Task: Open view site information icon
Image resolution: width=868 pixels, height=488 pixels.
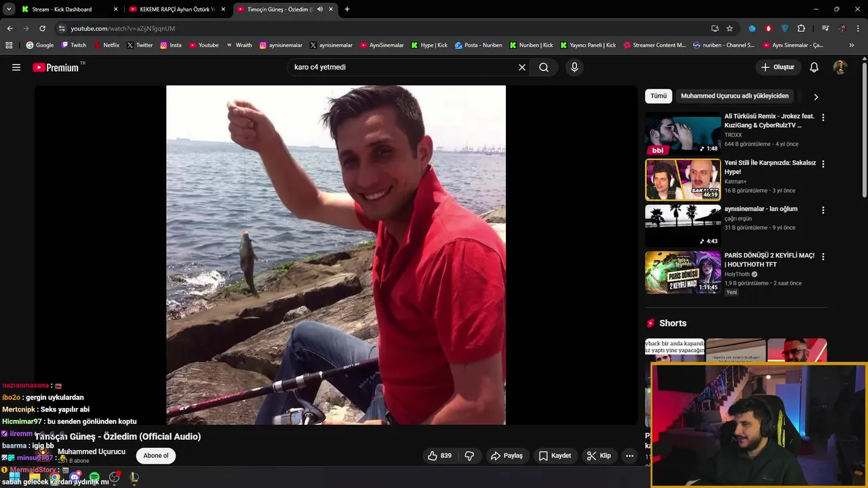Action: click(62, 28)
